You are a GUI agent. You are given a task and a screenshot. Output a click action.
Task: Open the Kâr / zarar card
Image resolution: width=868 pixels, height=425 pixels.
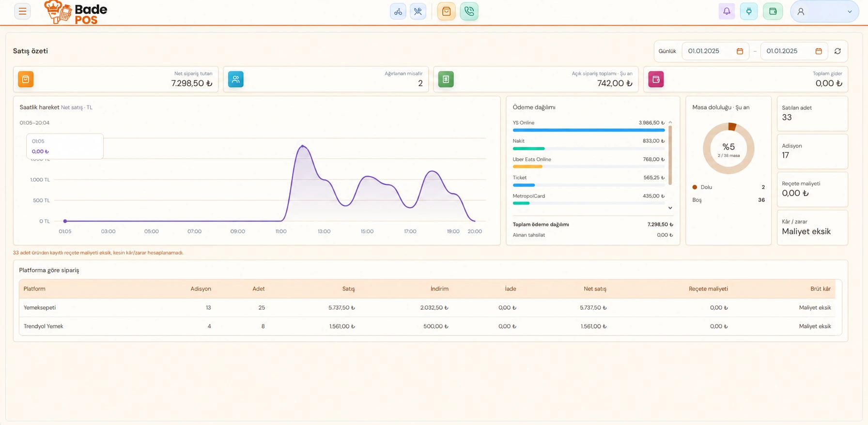(812, 228)
